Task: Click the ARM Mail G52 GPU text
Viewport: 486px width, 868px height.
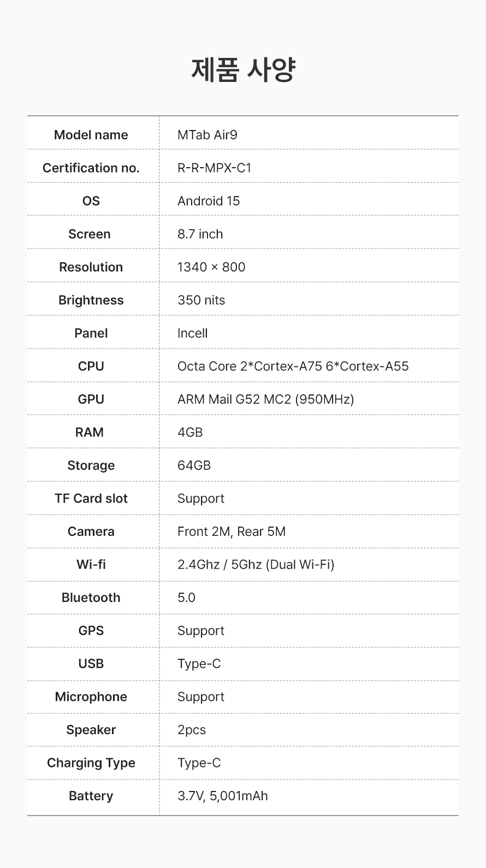Action: (266, 399)
